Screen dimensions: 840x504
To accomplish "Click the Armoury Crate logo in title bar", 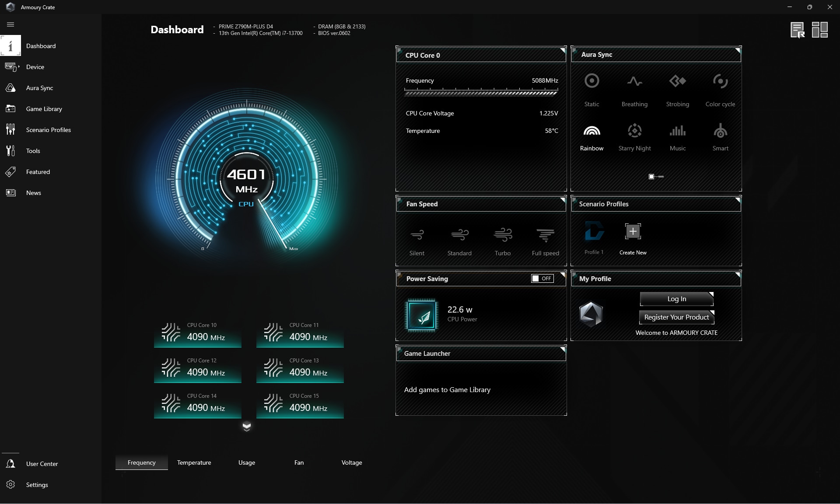I will click(10, 7).
